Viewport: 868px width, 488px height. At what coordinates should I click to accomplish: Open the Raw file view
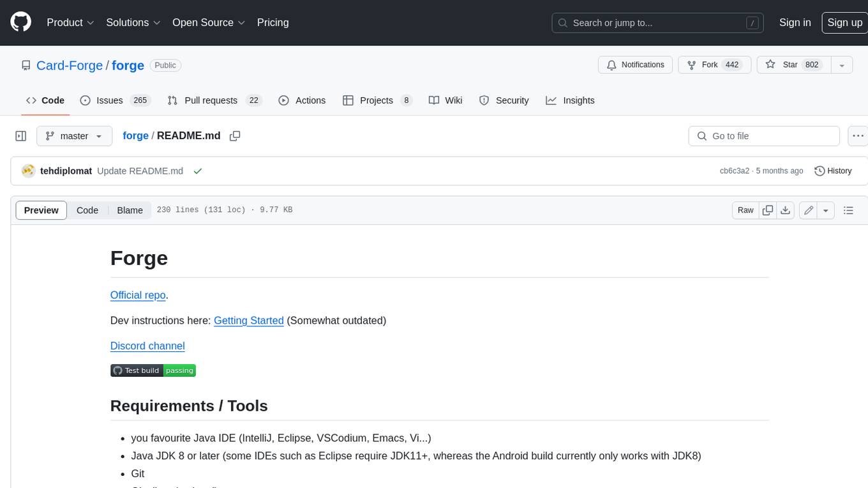745,210
